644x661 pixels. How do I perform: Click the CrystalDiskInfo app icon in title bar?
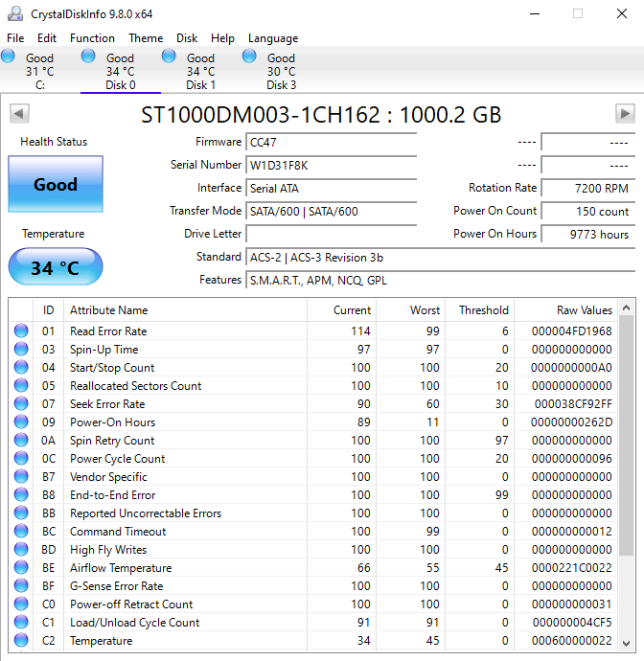click(x=15, y=13)
